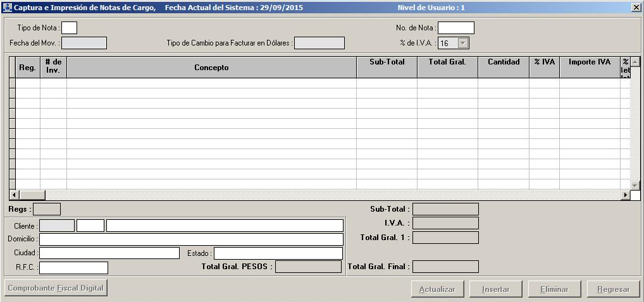
Task: Click the Sub-Total column header
Action: pos(387,63)
